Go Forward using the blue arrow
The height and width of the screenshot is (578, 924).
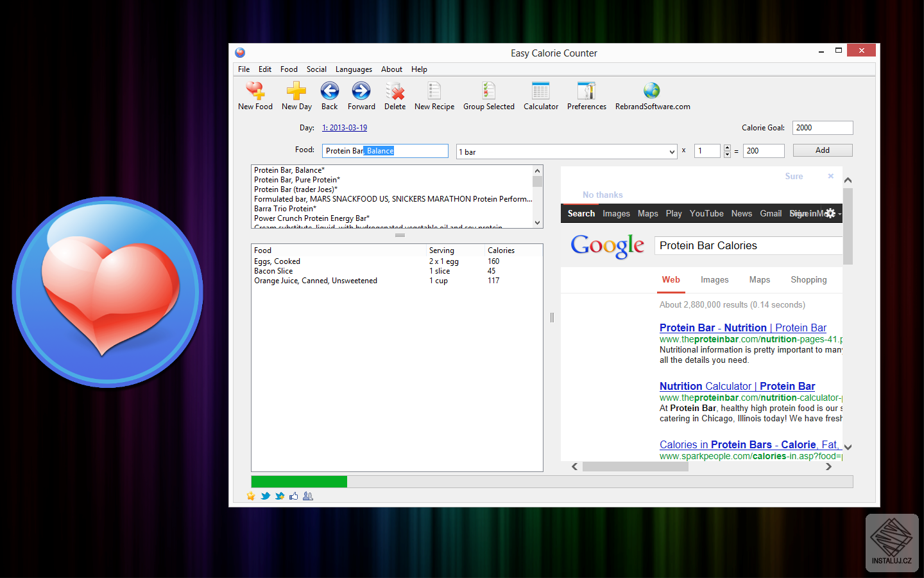click(361, 91)
